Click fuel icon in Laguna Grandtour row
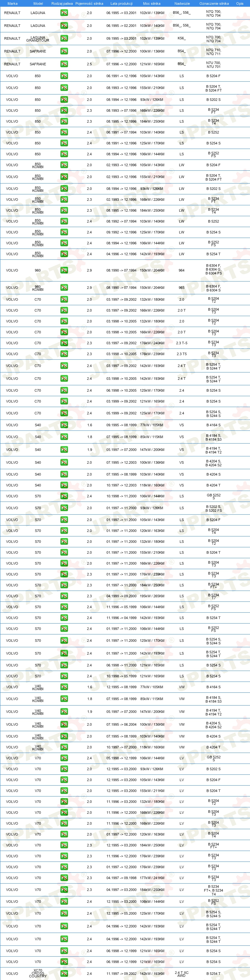Viewport: 250px width, 980px height. 64,38
